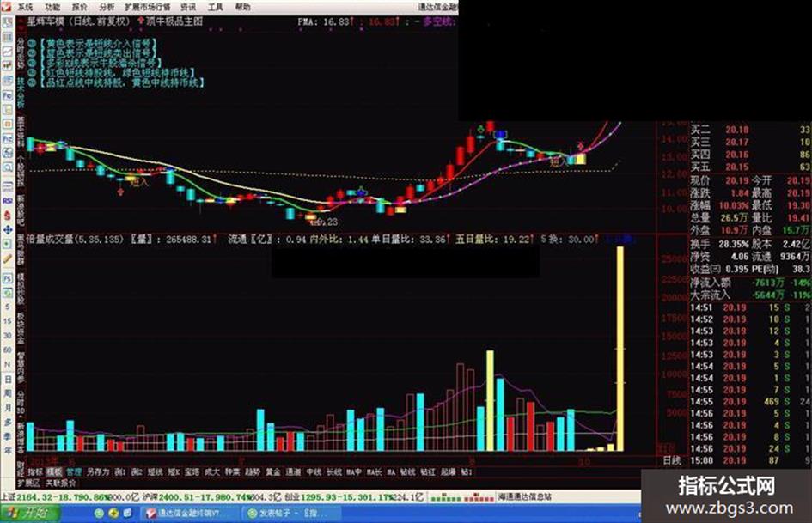Screen dimensions: 812x523
Task: Select the pencil drawing tool icon
Action: point(7,258)
